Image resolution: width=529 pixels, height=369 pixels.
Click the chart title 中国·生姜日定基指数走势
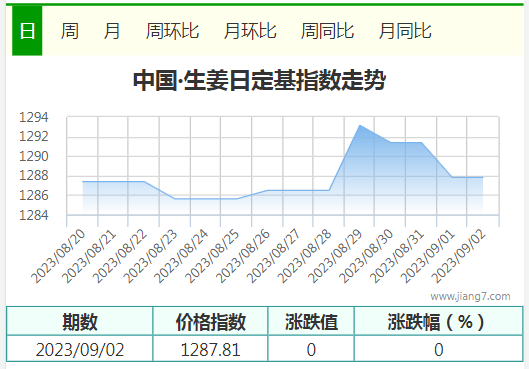coord(259,80)
